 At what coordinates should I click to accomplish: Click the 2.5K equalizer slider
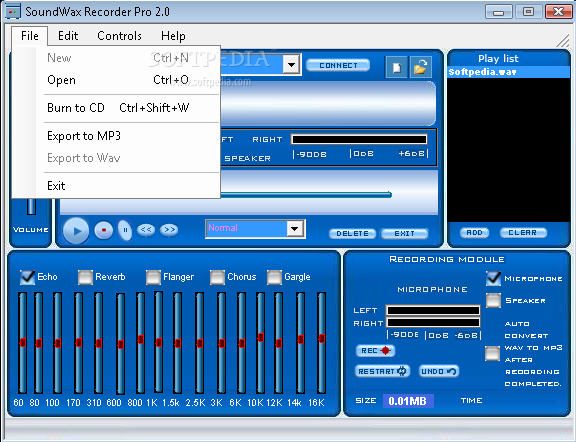[x=200, y=343]
